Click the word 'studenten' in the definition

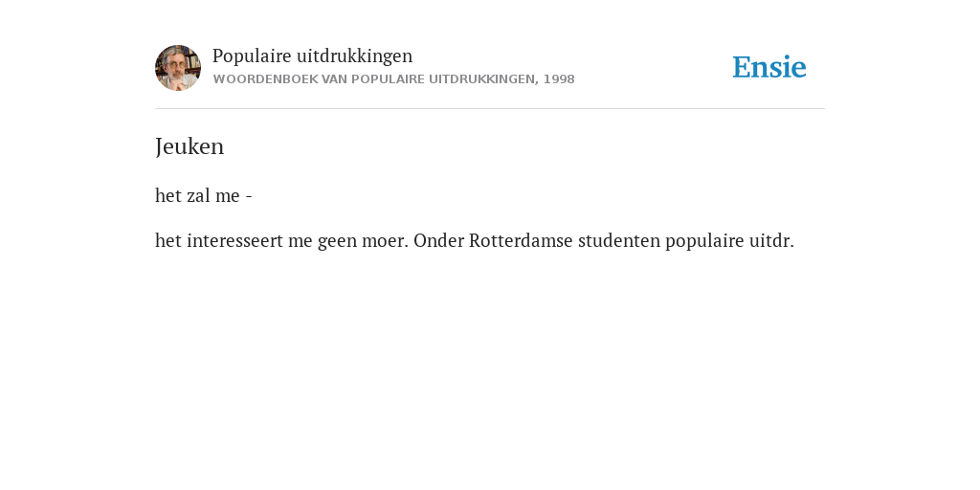tap(619, 240)
